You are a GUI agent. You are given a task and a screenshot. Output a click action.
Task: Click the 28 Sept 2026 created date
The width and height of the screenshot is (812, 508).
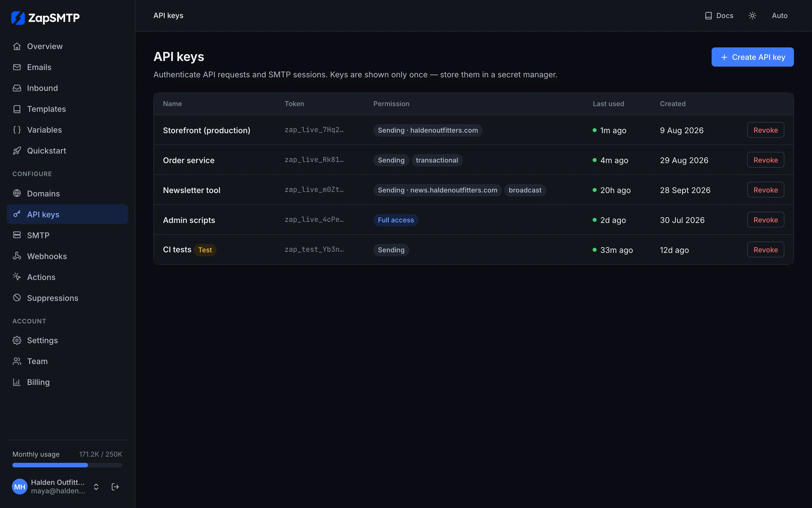click(685, 190)
